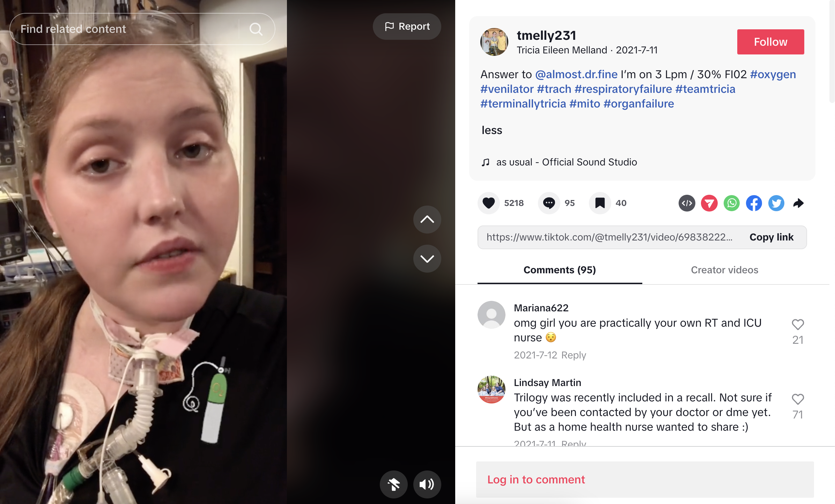The height and width of the screenshot is (504, 835).
Task: Open comments via the speech bubble icon
Action: click(x=549, y=203)
